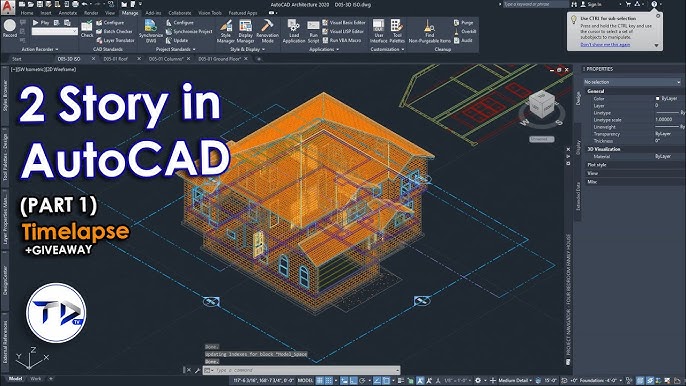
Task: Click Play in Action Recorder
Action: tap(41, 22)
